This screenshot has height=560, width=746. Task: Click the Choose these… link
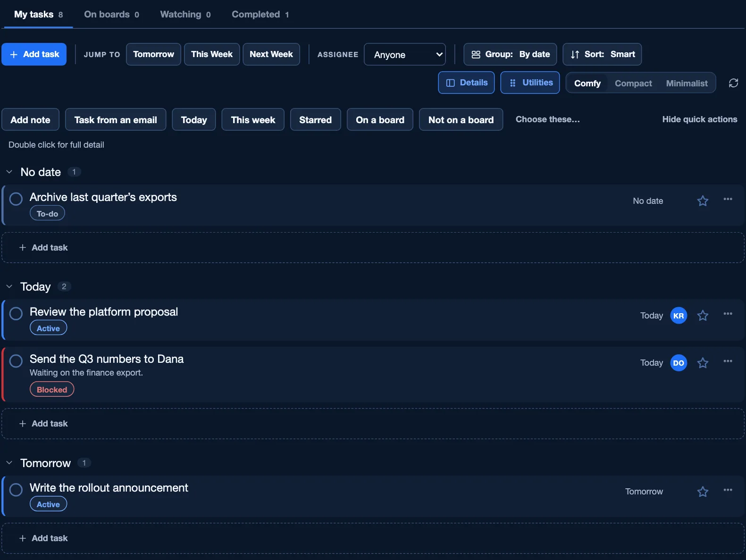pyautogui.click(x=547, y=119)
